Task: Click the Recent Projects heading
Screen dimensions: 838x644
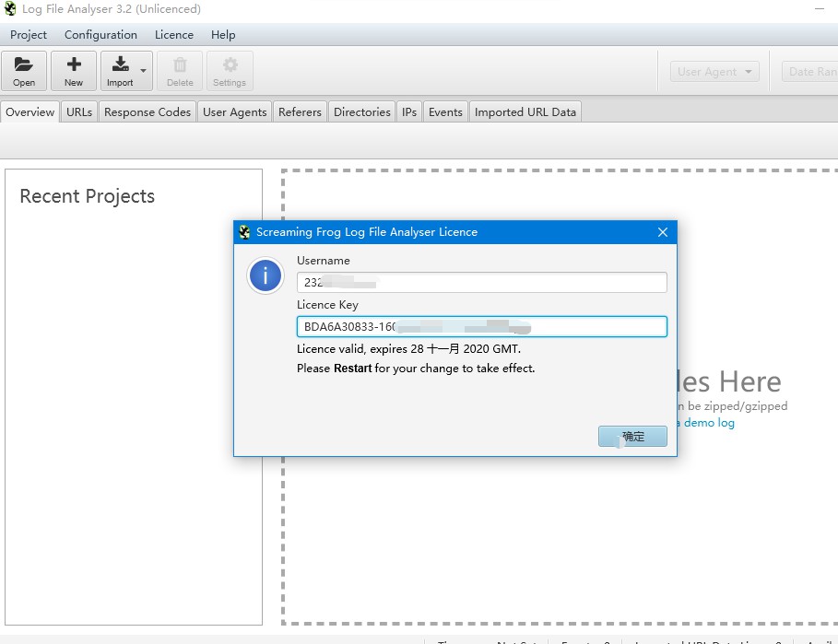Action: click(87, 196)
